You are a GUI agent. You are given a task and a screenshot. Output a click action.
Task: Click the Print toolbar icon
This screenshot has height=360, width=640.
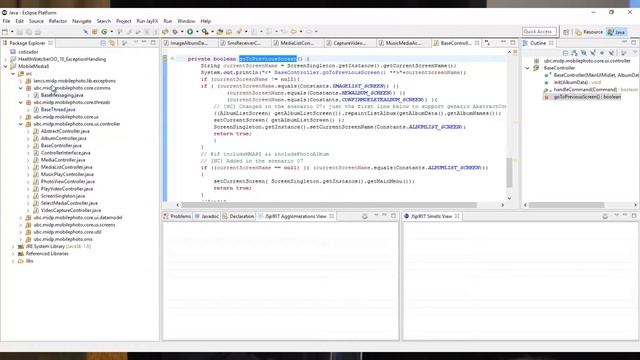point(38,31)
